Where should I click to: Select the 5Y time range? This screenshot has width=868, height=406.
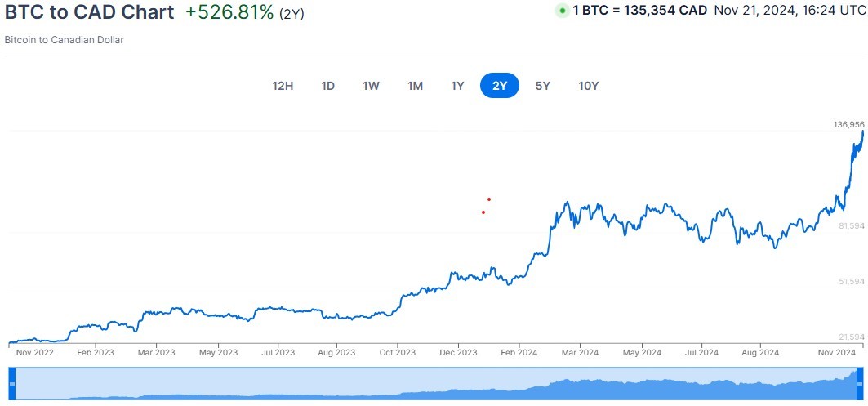[x=542, y=86]
